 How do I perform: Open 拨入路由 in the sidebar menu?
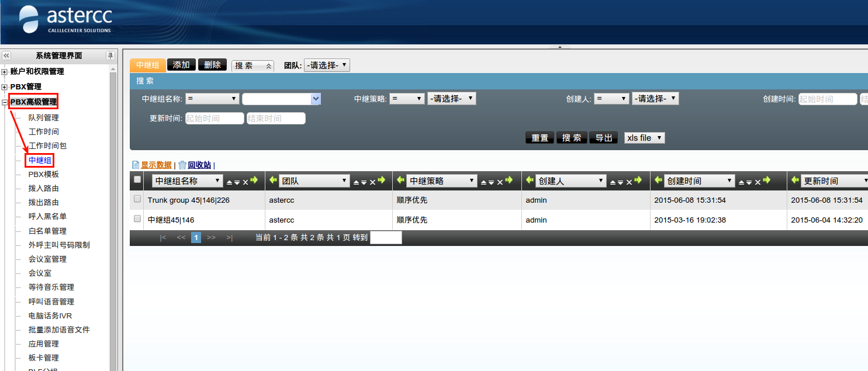(x=44, y=188)
